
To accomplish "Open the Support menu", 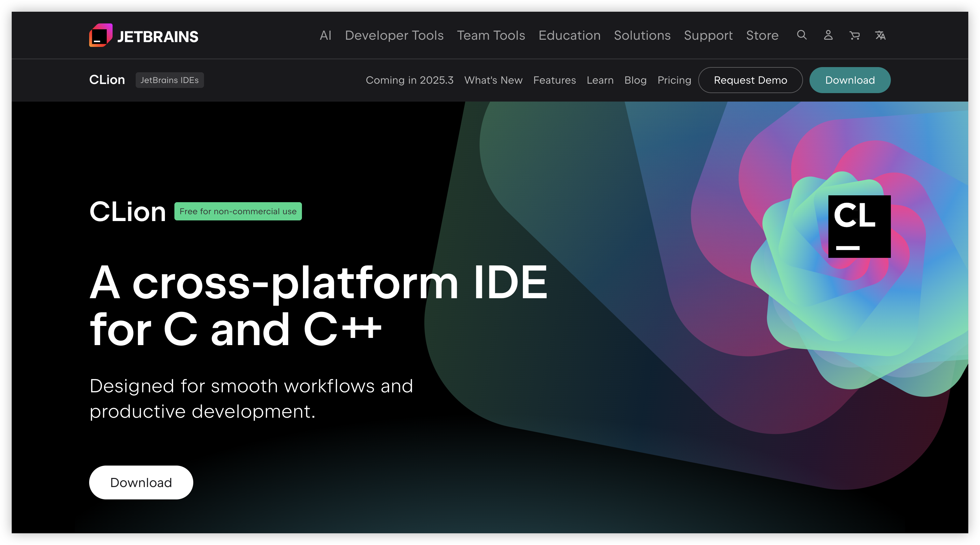I will (x=708, y=35).
